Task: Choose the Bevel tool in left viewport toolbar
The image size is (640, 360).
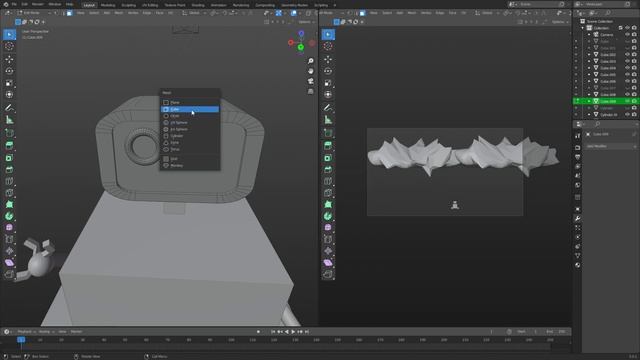Action: point(9,169)
